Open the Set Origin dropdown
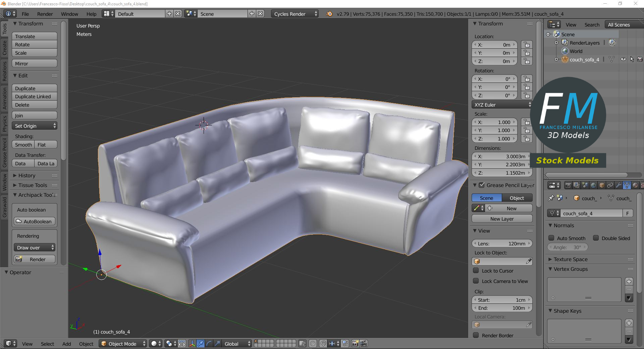The height and width of the screenshot is (349, 644). tap(35, 126)
